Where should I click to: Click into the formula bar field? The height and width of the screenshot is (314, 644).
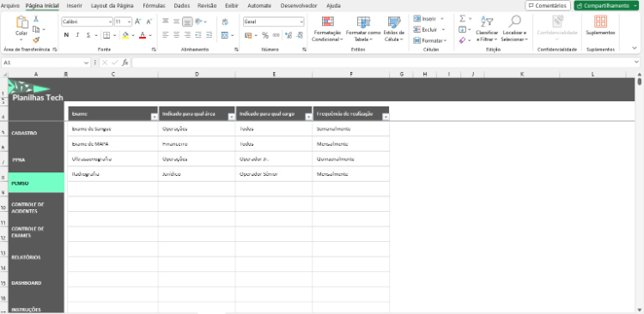pyautogui.click(x=383, y=63)
